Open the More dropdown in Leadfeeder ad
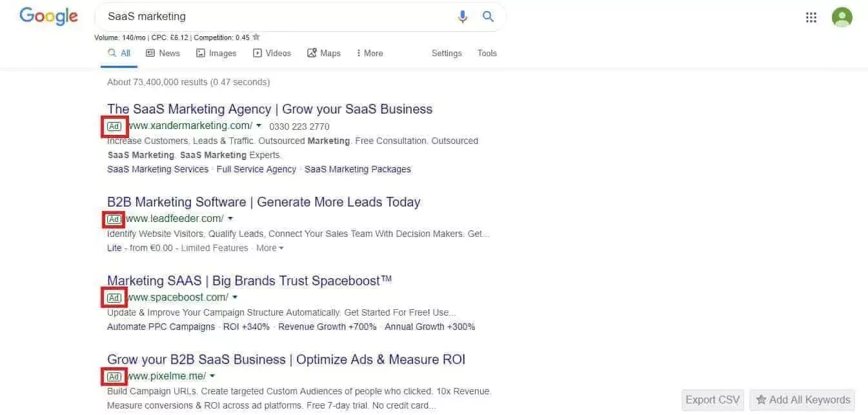Viewport: 868px width, 415px height. coord(270,248)
